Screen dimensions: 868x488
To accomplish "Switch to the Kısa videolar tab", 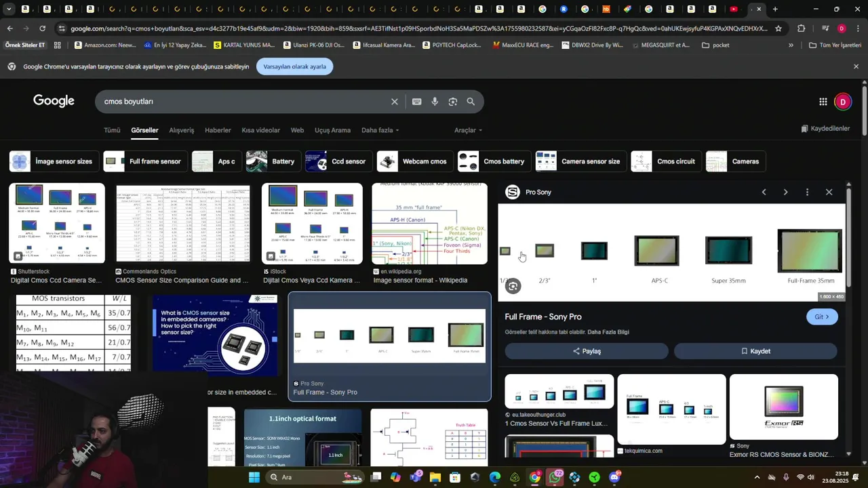I will pos(260,130).
